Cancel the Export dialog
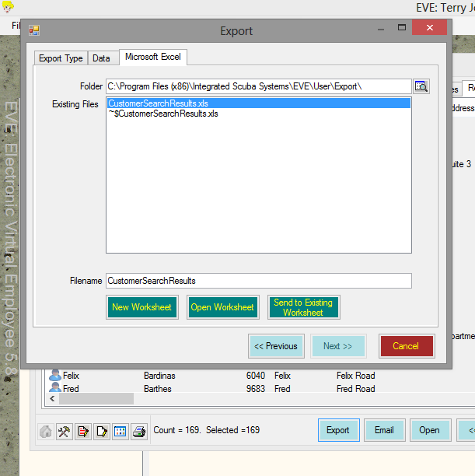The image size is (475, 476). pyautogui.click(x=406, y=346)
